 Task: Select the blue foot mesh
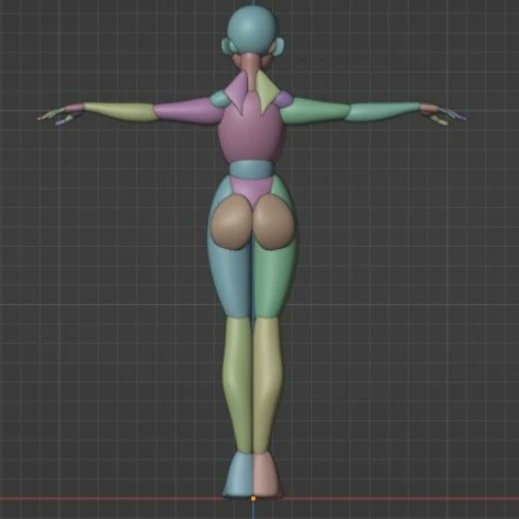239,474
